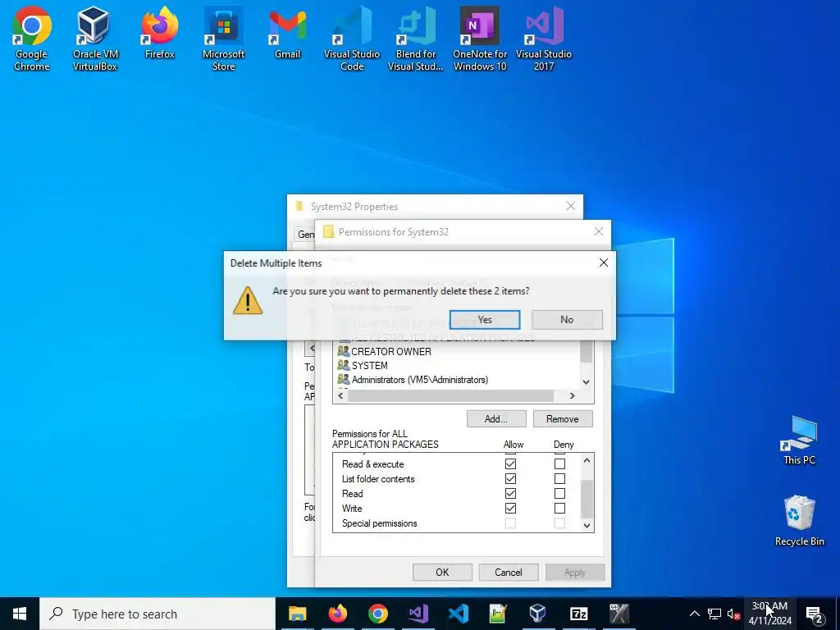Click the Add... button
The image size is (840, 630).
pos(496,419)
